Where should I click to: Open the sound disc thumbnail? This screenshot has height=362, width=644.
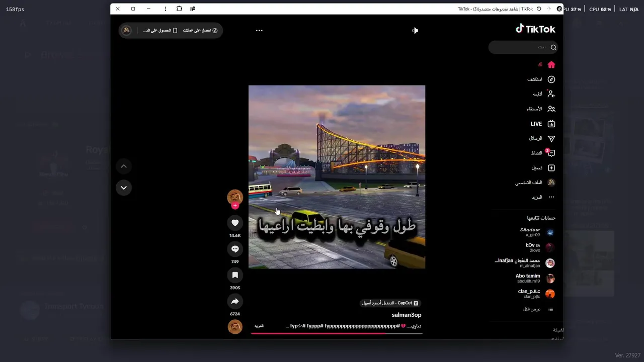tap(235, 327)
